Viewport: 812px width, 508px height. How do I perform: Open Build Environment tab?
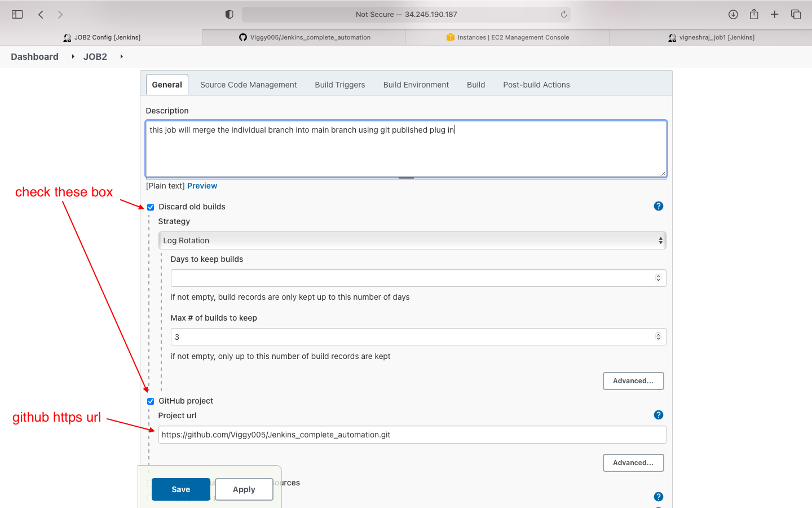pos(416,85)
